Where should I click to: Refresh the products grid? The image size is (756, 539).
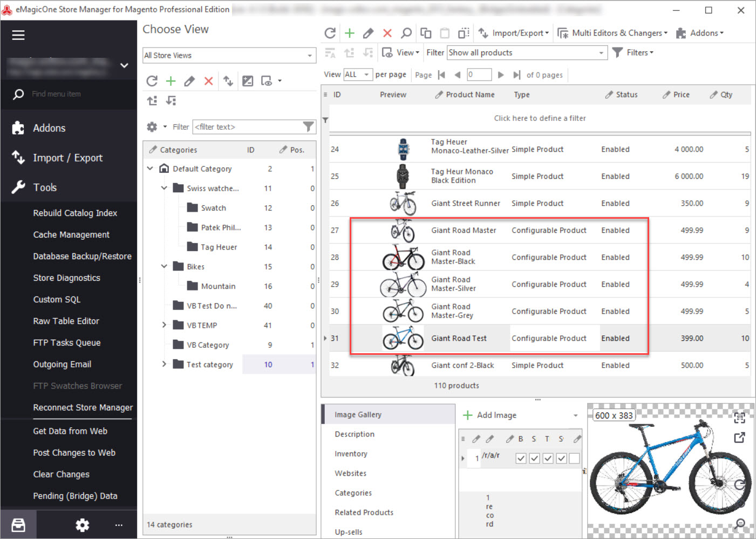point(330,33)
